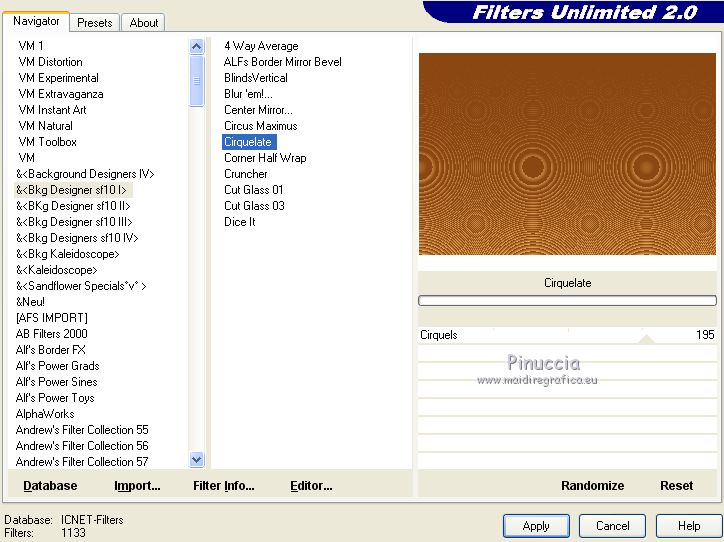Click the category list scroll down arrow
The height and width of the screenshot is (542, 724).
tap(196, 459)
